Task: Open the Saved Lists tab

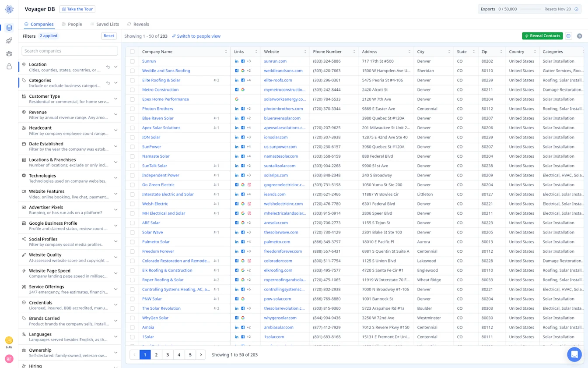Action: 105,24
